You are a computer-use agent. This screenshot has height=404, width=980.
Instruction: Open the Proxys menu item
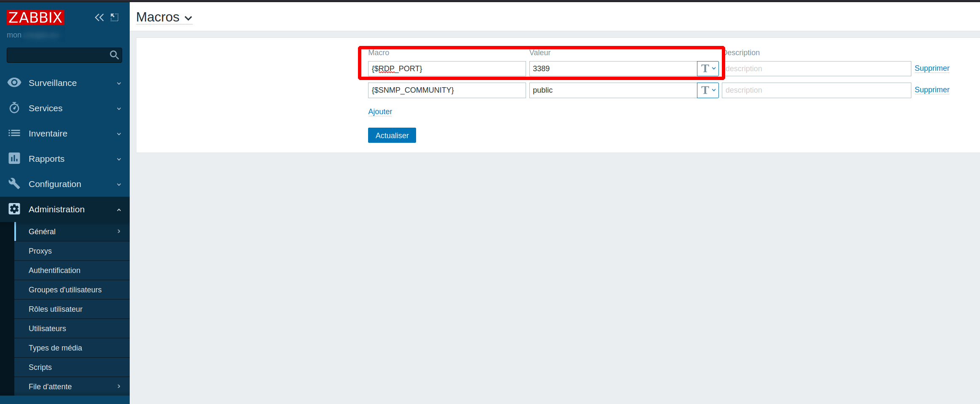[40, 251]
